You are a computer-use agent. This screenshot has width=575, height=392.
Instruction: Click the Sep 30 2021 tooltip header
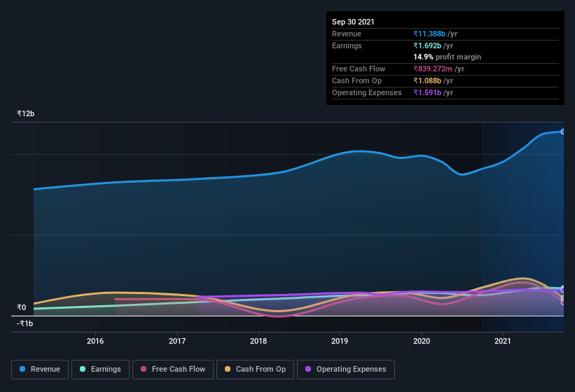pos(353,22)
